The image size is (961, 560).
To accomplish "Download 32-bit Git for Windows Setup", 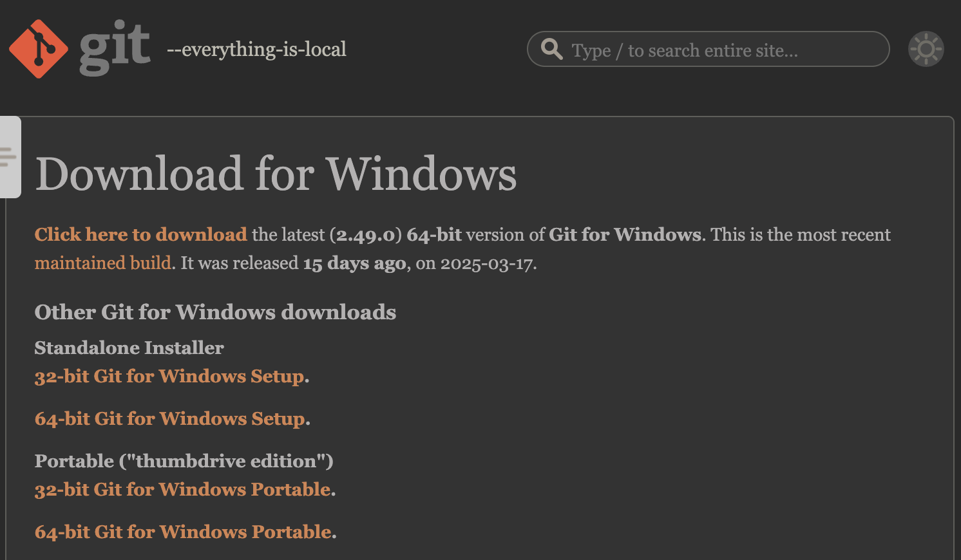I will coord(170,376).
